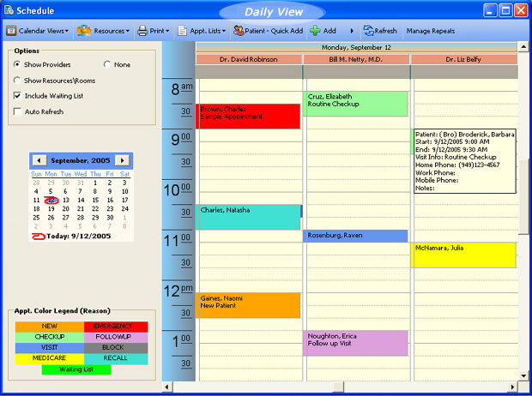Enable the Auto Refresh checkbox
This screenshot has height=396, width=532.
click(18, 111)
